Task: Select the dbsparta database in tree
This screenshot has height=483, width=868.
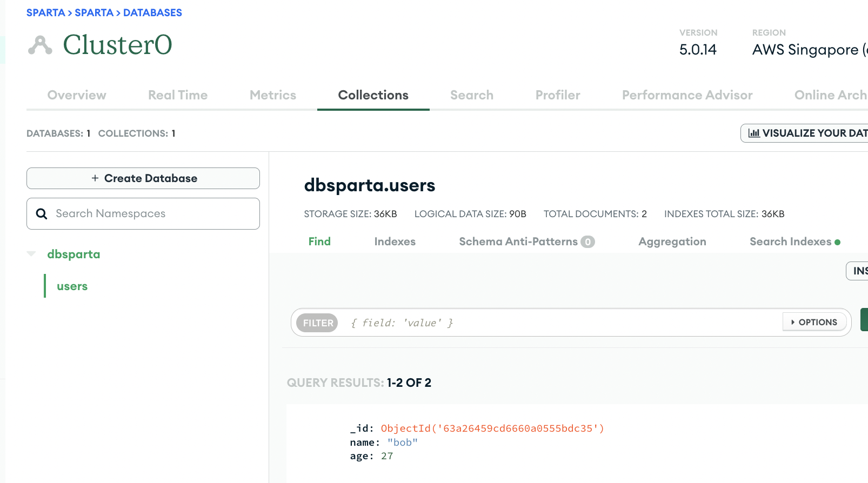Action: click(x=74, y=254)
